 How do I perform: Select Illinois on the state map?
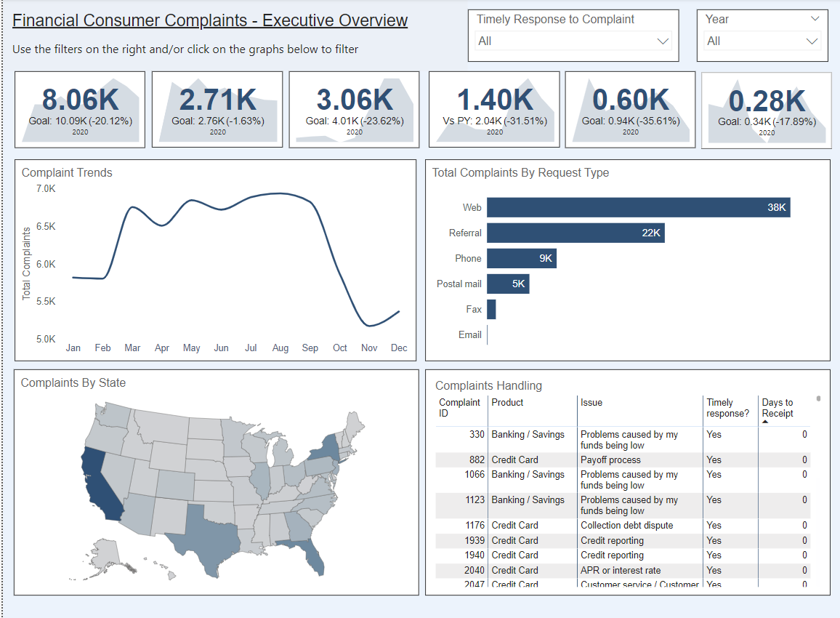(x=261, y=480)
